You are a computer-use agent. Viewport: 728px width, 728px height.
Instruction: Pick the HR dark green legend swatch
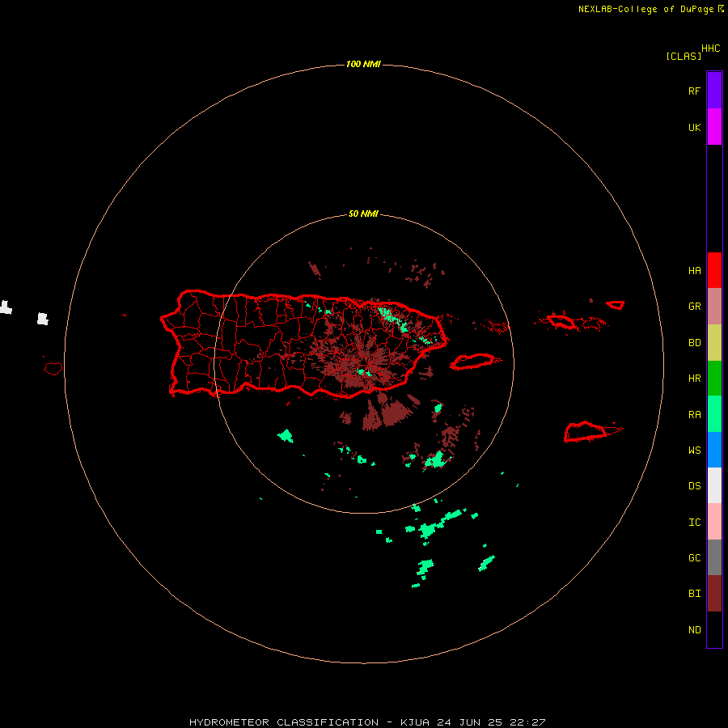(x=714, y=379)
